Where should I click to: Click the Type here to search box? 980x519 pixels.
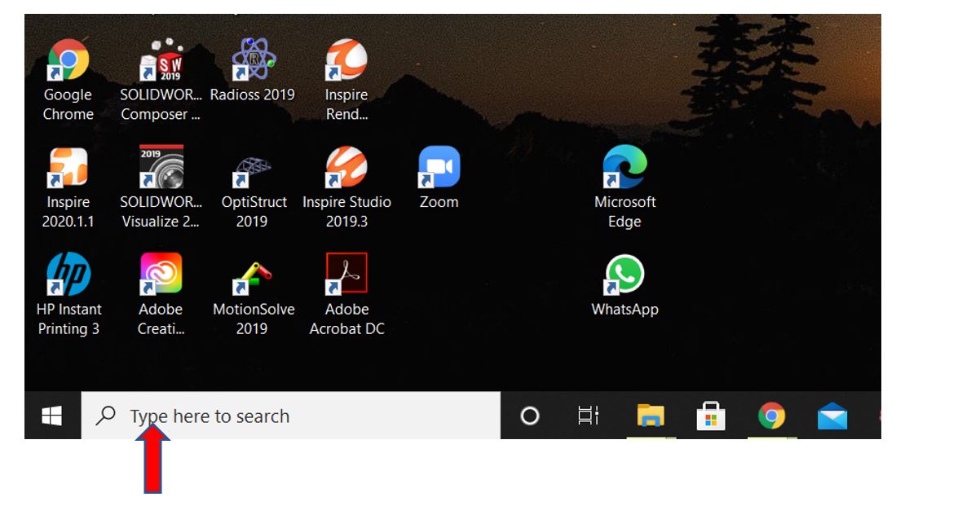tap(291, 416)
